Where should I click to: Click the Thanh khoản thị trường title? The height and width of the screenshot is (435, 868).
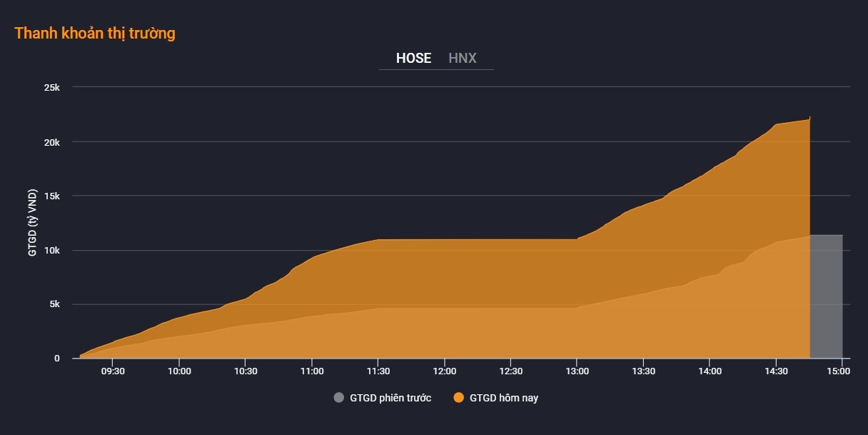[x=95, y=33]
